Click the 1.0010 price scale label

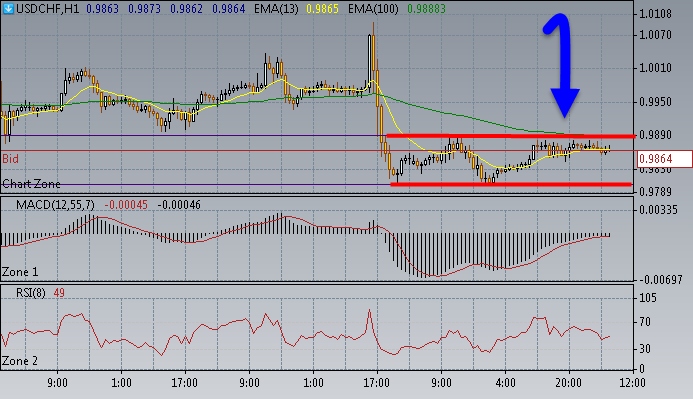coord(655,68)
